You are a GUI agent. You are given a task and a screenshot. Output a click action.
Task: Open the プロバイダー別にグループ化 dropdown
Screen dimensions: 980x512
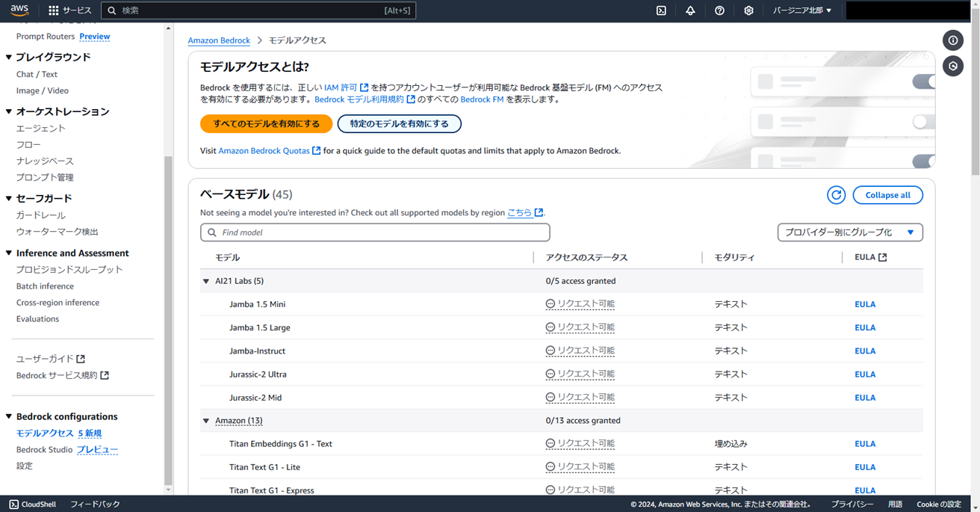click(850, 232)
